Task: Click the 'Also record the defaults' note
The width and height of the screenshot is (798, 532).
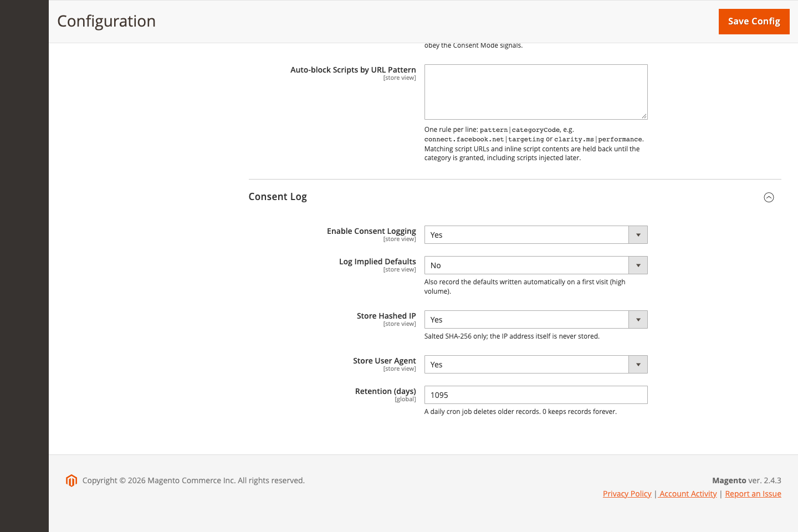Action: 525,287
